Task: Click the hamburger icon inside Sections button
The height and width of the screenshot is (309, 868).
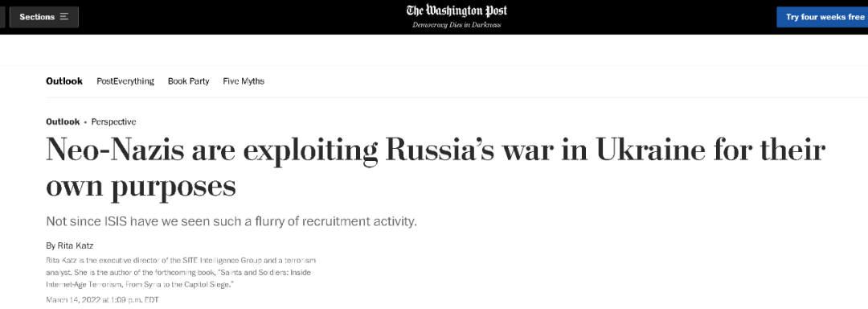Action: [x=64, y=17]
